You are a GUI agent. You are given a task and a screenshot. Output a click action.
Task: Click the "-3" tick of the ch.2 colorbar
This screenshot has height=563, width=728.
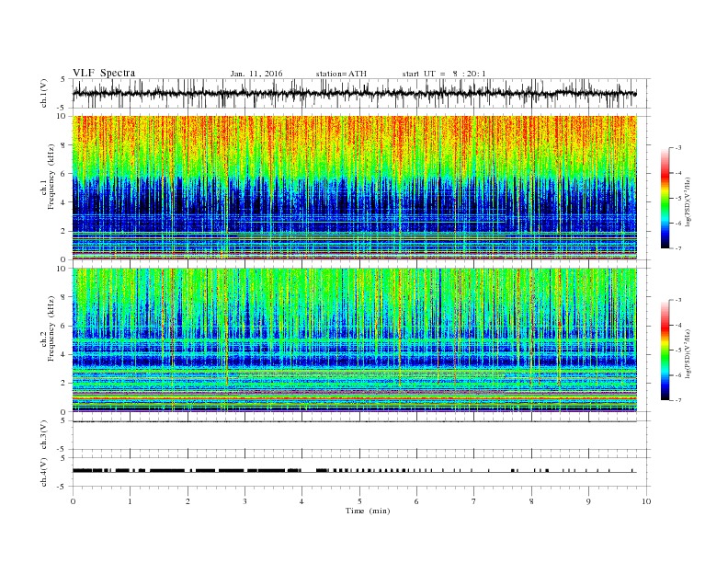(x=677, y=300)
